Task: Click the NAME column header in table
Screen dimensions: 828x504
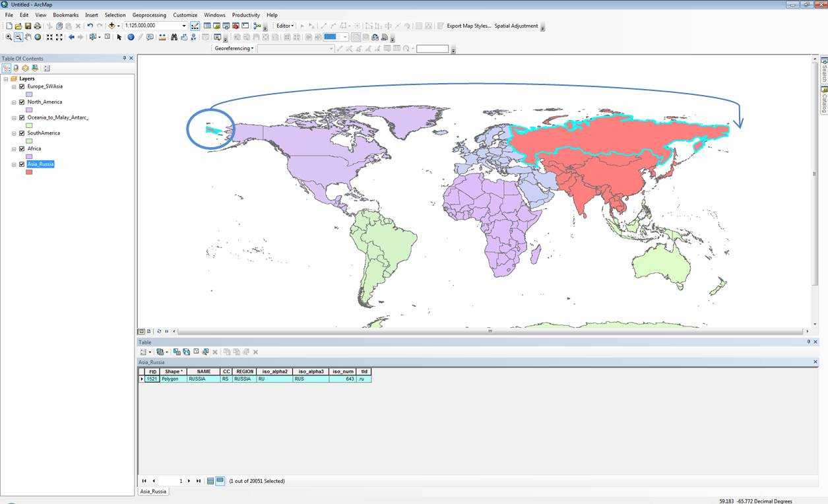Action: point(204,371)
